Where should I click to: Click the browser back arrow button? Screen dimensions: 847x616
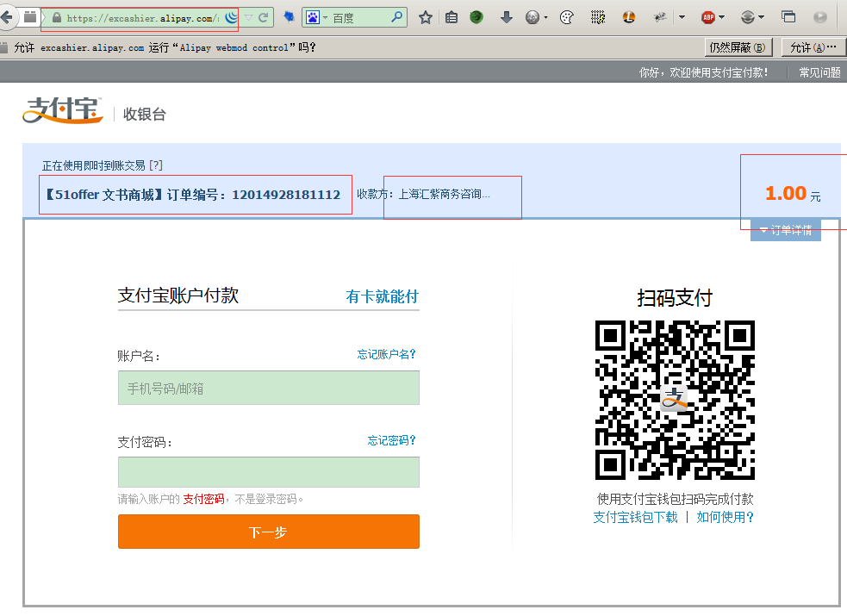pos(6,17)
